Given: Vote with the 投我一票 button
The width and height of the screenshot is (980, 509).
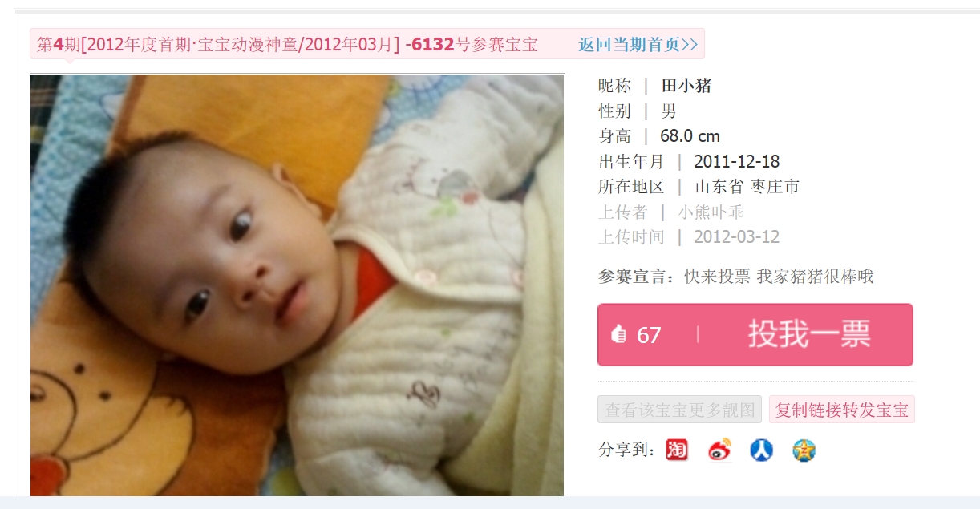Looking at the screenshot, I should pos(755,334).
